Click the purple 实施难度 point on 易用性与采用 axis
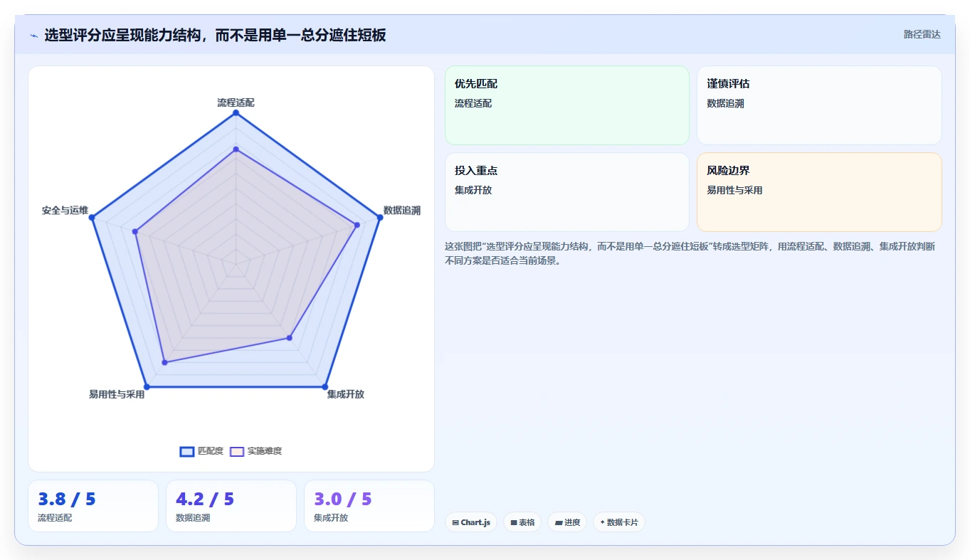970x560 pixels. (164, 363)
